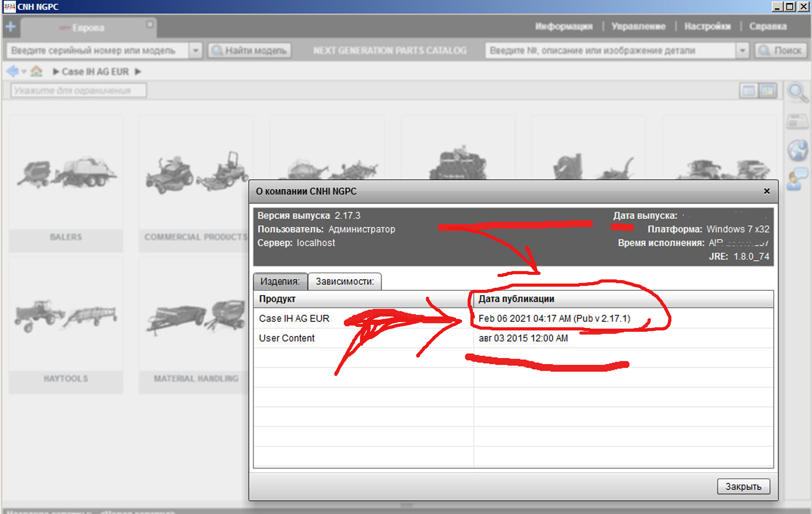Click the magnifier icon in right sidebar

coord(797,93)
